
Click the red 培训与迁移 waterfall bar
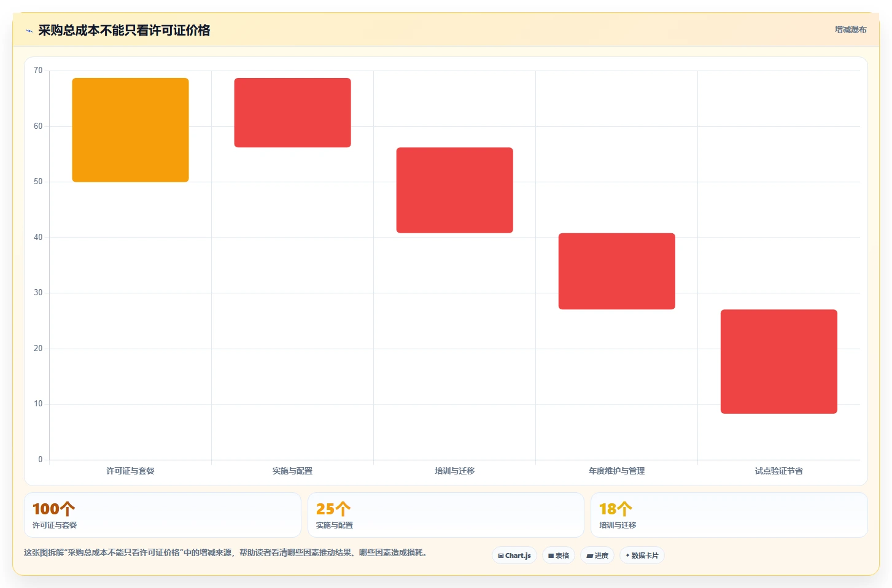point(454,190)
